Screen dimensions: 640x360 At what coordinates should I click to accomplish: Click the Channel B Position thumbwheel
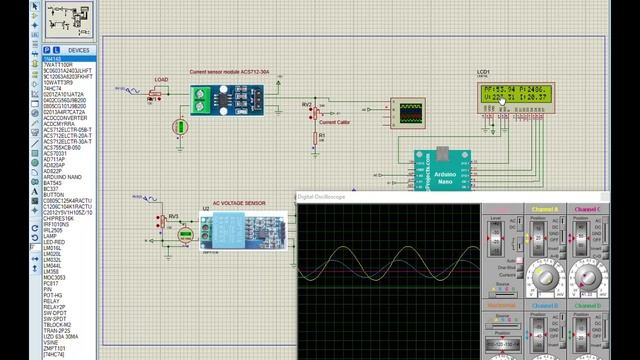(538, 335)
